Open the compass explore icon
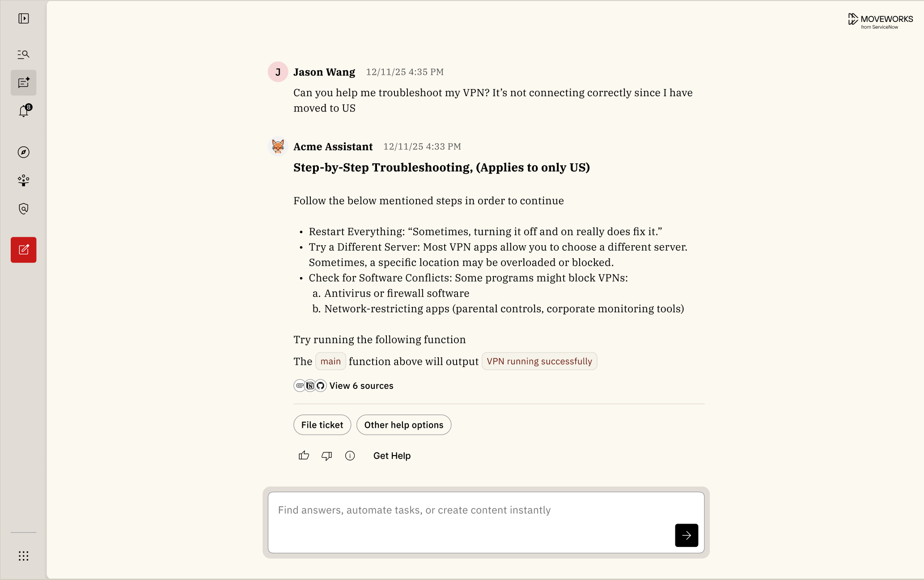The image size is (924, 580). (x=24, y=152)
